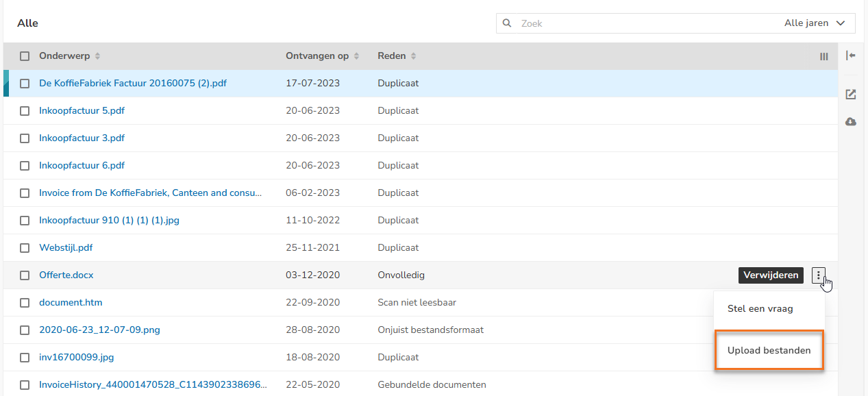
Task: Open three-dot menu on Offerte.docx row
Action: tap(818, 275)
